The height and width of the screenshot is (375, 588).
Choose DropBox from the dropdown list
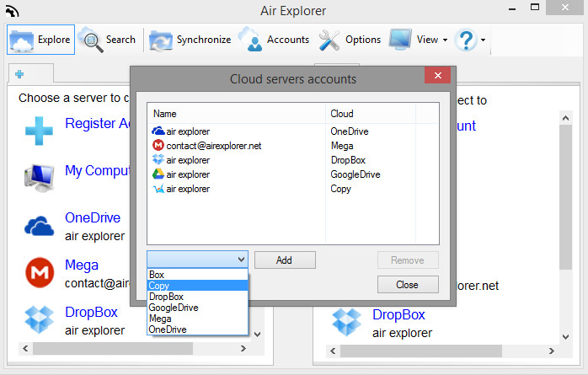pos(198,297)
